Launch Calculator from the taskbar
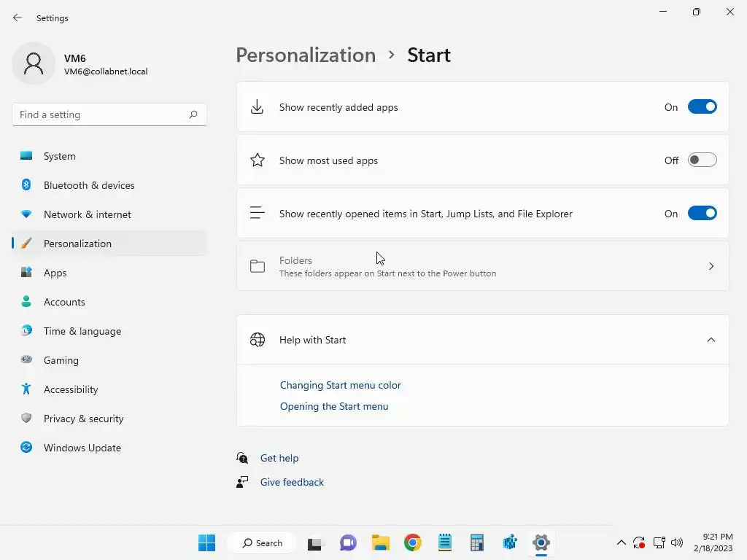This screenshot has height=560, width=747. click(x=477, y=542)
